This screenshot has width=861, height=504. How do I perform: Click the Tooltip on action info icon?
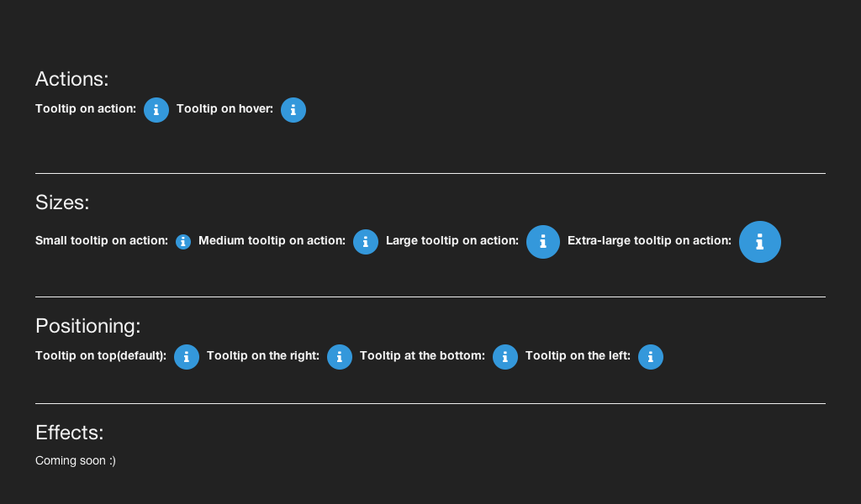(x=156, y=109)
